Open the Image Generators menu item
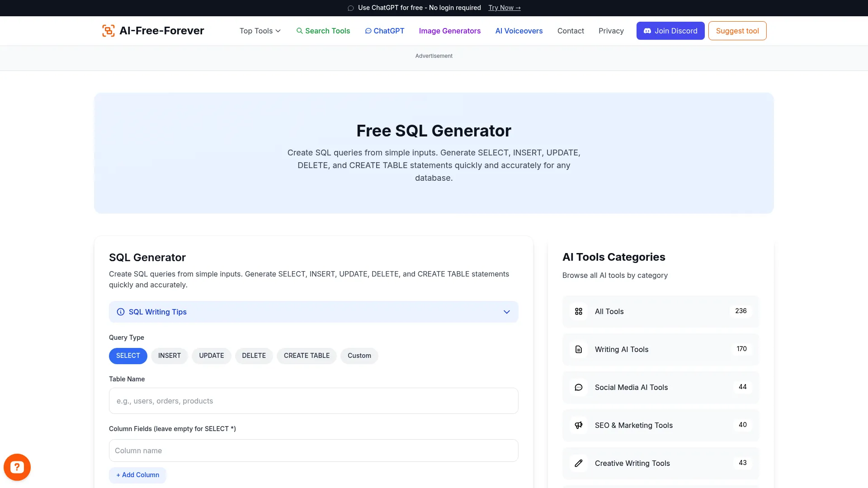 point(449,31)
